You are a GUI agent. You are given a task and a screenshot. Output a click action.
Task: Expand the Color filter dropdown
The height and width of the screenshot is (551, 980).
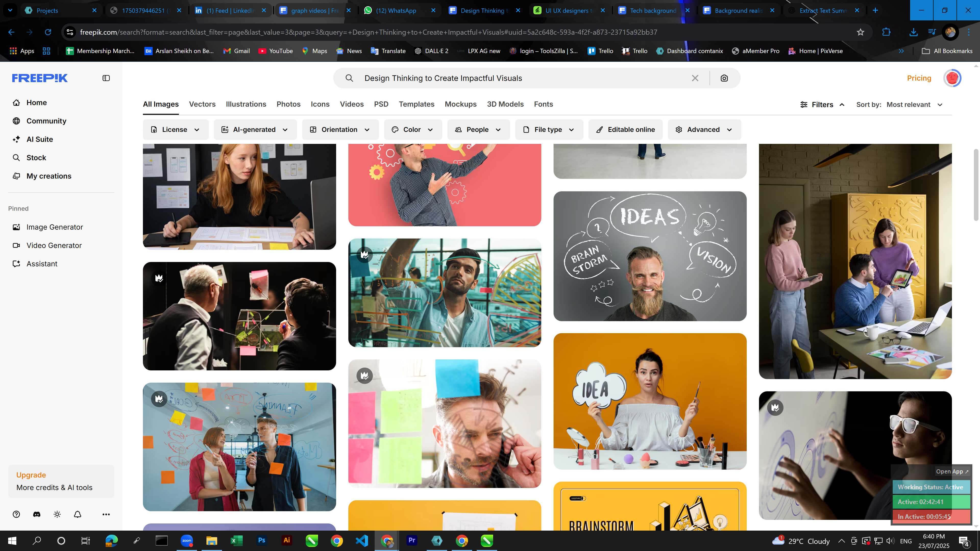(x=413, y=130)
